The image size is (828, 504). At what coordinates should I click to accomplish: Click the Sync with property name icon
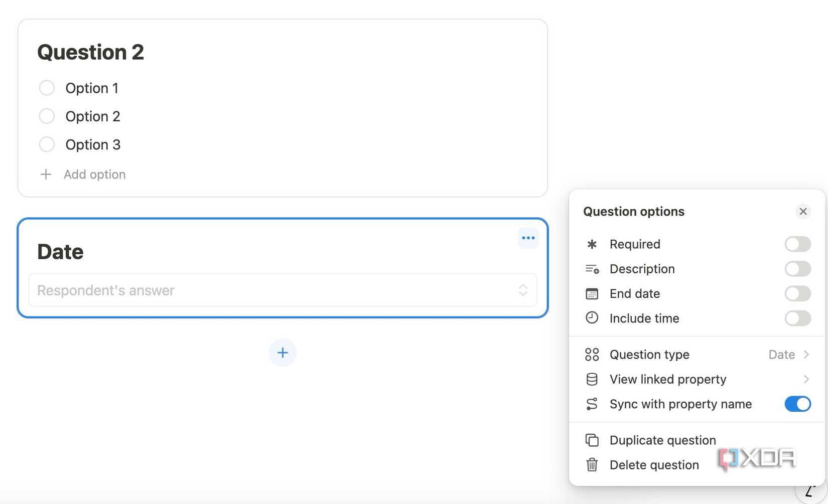(x=592, y=404)
